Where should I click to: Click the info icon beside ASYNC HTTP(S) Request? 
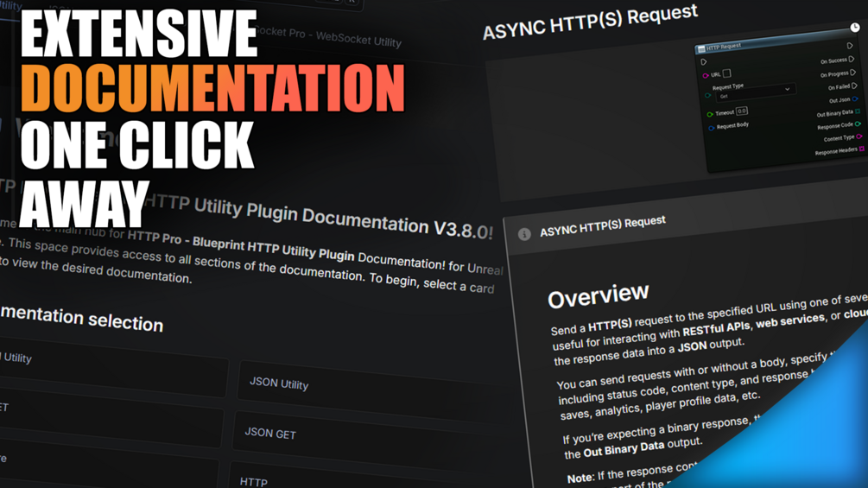pyautogui.click(x=524, y=234)
